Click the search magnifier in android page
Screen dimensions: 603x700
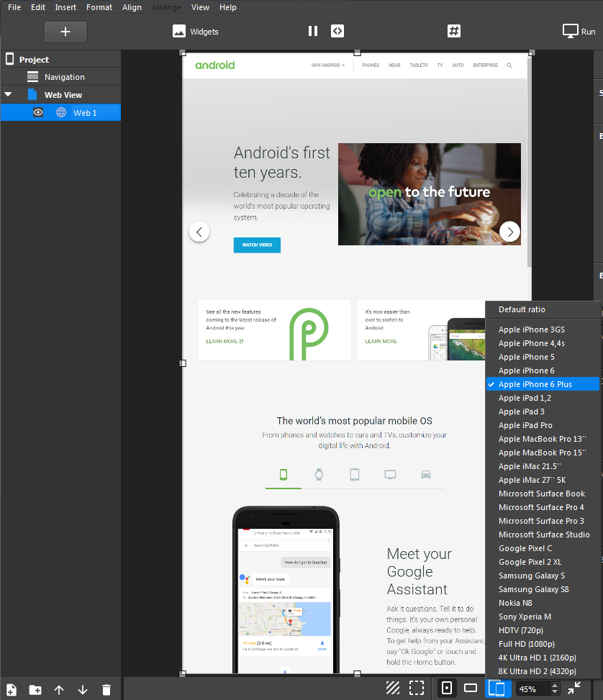[x=509, y=65]
